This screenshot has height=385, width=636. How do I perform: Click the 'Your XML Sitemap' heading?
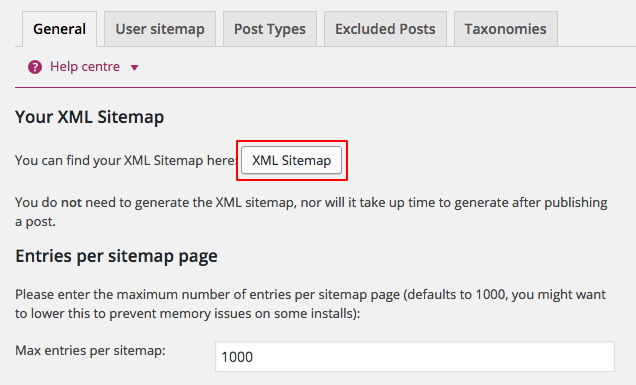coord(90,117)
